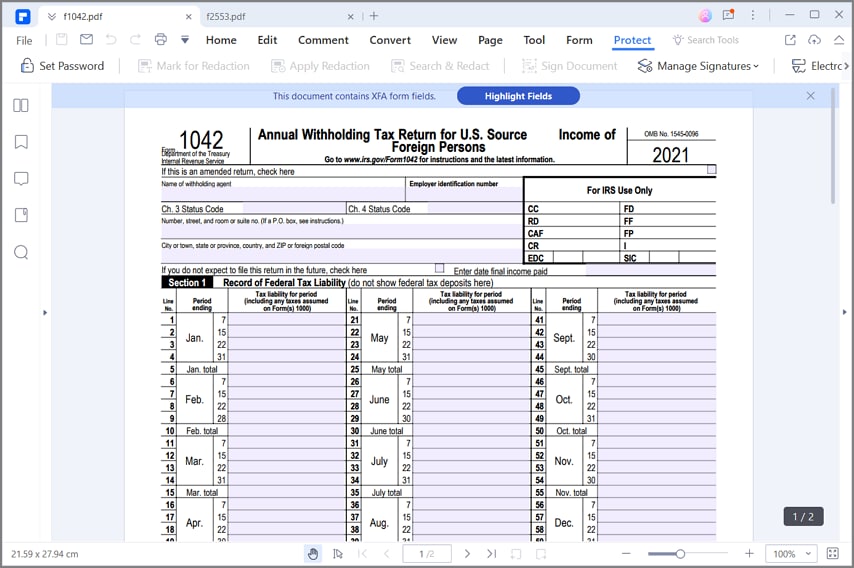Screen dimensions: 854x568
Task: Check the not filing in future checkbox
Action: 439,268
